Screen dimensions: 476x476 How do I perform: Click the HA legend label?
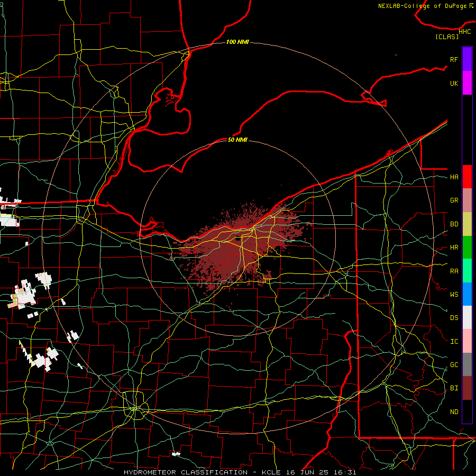(454, 177)
